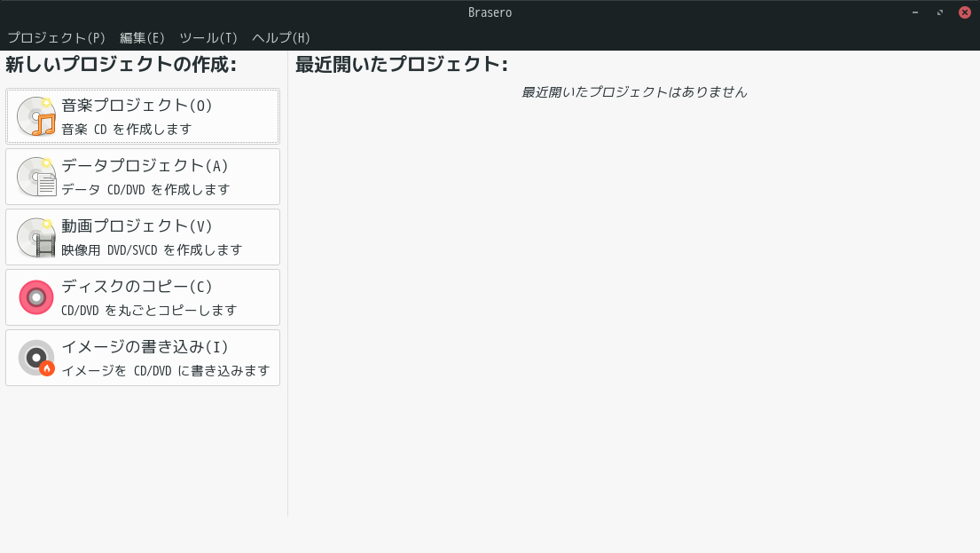Restore the Brasero window size
This screenshot has height=553, width=980.
pyautogui.click(x=940, y=12)
